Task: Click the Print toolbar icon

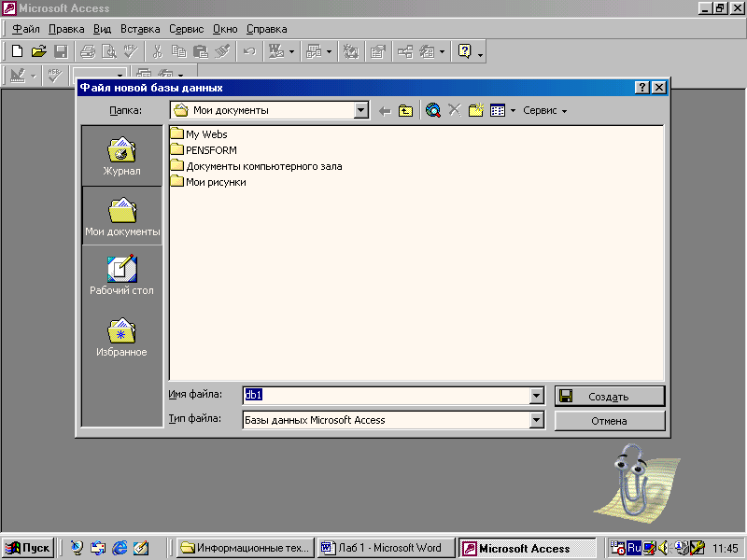Action: pos(88,51)
